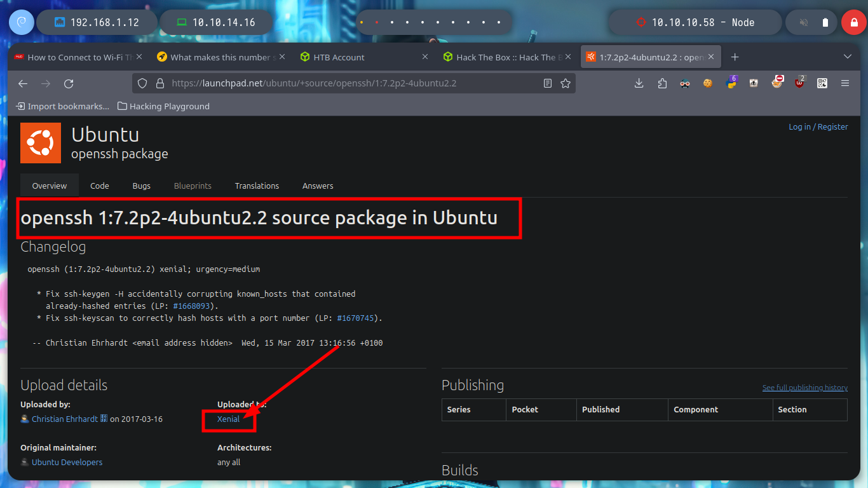868x488 pixels.
Task: Open a new browser tab
Action: click(x=735, y=57)
